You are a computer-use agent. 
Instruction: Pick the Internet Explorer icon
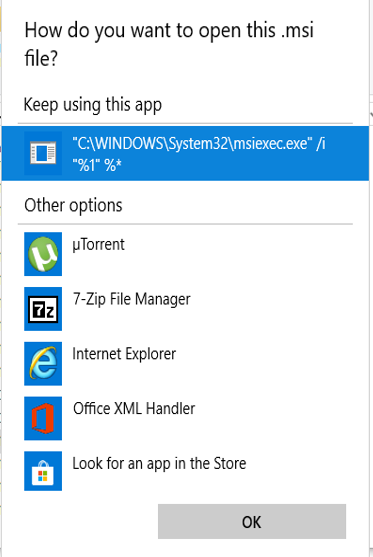(x=43, y=363)
